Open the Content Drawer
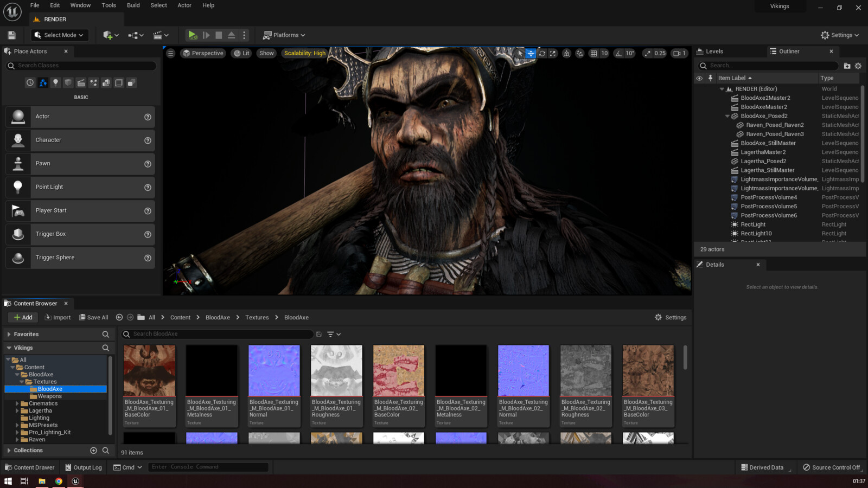 [29, 467]
